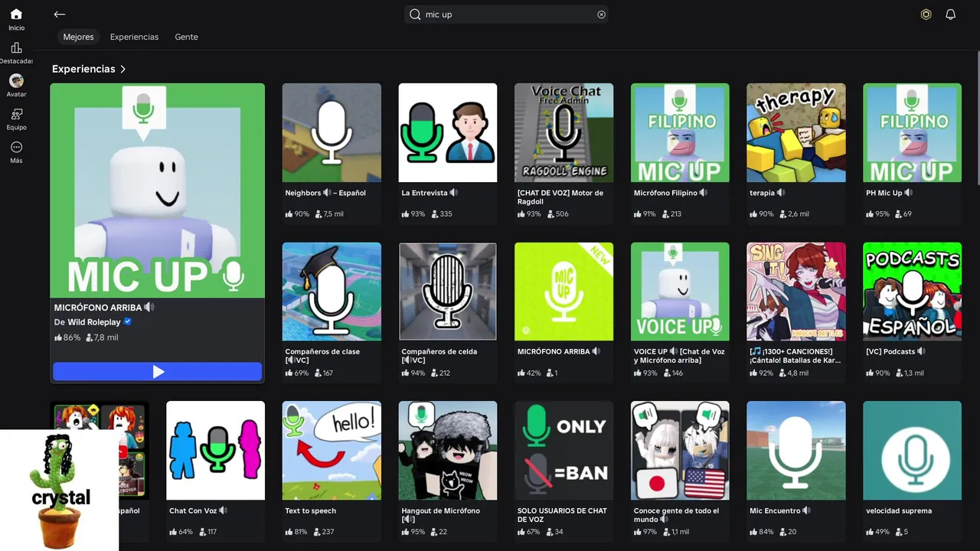Click 'SOLO USUARIOS DE CHAT DE VOZ' title
Image resolution: width=980 pixels, height=551 pixels.
pyautogui.click(x=562, y=514)
